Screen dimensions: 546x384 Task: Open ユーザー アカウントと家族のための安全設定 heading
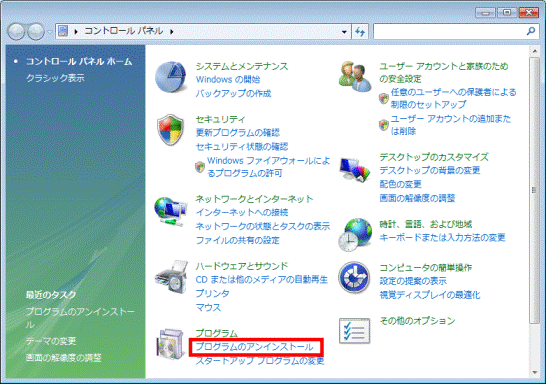coord(444,72)
